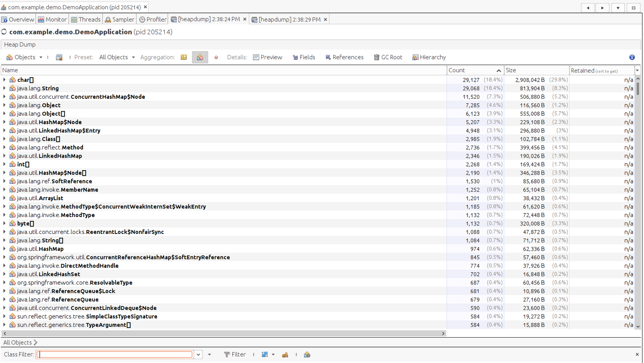The height and width of the screenshot is (363, 644).
Task: Expand the java.lang.Class[] row
Action: (x=4, y=139)
